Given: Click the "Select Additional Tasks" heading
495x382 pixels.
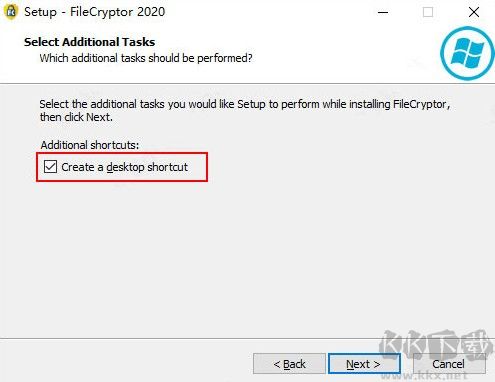Looking at the screenshot, I should click(x=89, y=42).
